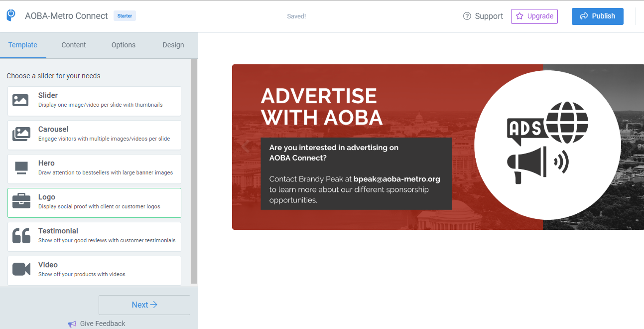Click the Slider template title text
Screen dimensions: 644x329
click(x=48, y=95)
